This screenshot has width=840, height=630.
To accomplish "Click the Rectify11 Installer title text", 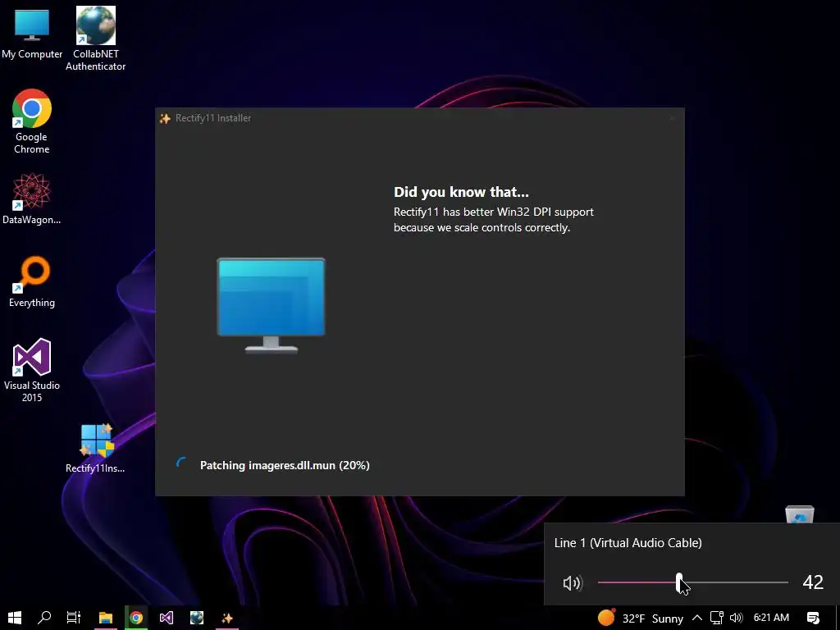I will [213, 118].
